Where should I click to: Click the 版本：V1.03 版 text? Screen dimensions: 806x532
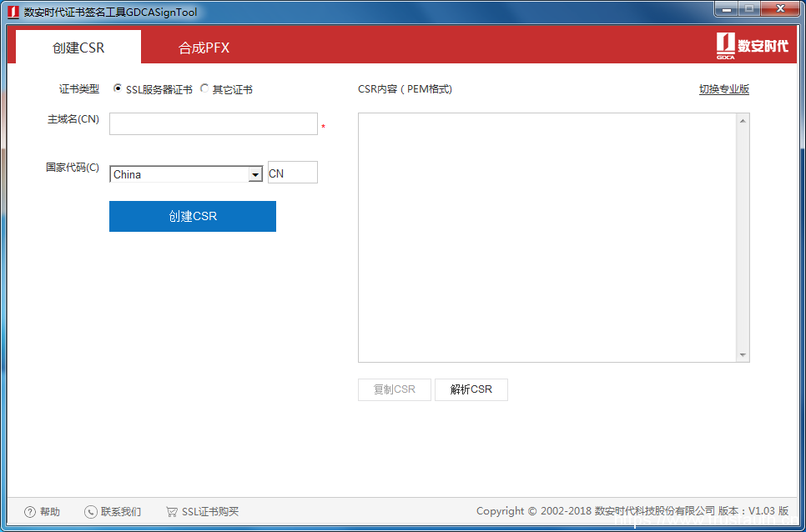(x=753, y=511)
